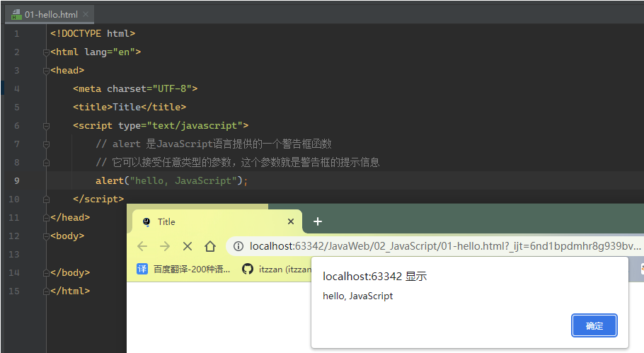The image size is (644, 353).
Task: Stop loading the page with X icon
Action: click(188, 246)
